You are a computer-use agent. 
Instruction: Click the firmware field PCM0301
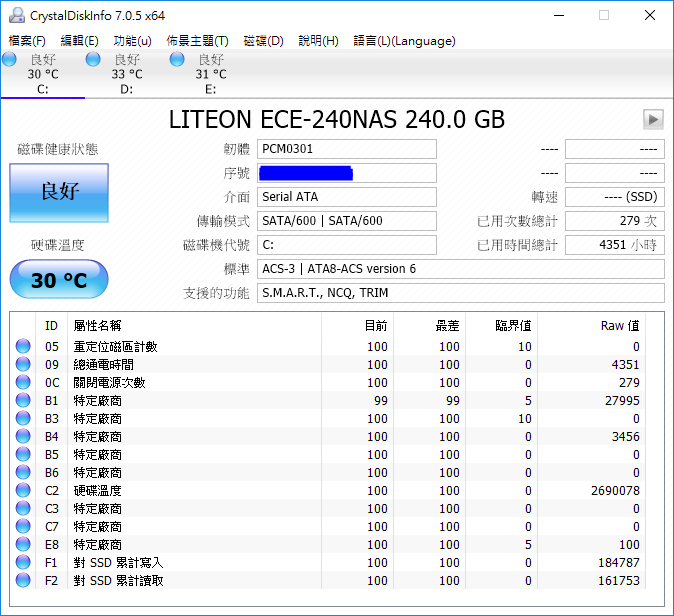pos(347,149)
